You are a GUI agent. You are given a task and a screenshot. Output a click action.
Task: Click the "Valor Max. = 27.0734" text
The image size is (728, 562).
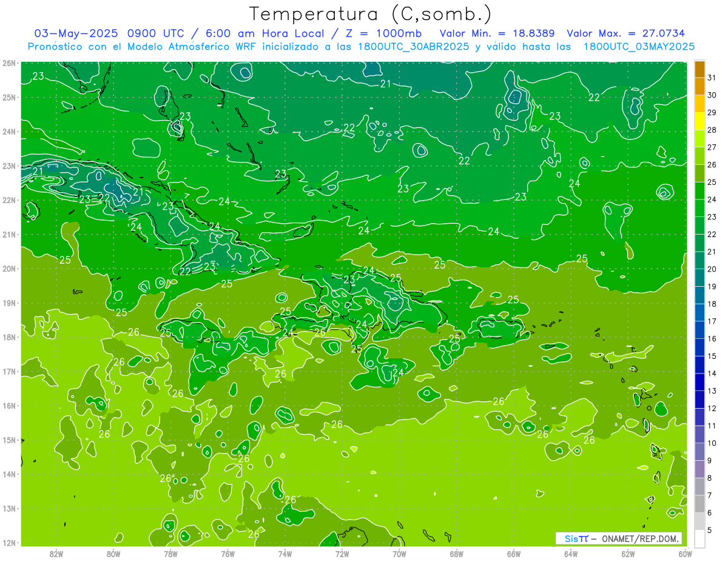626,33
